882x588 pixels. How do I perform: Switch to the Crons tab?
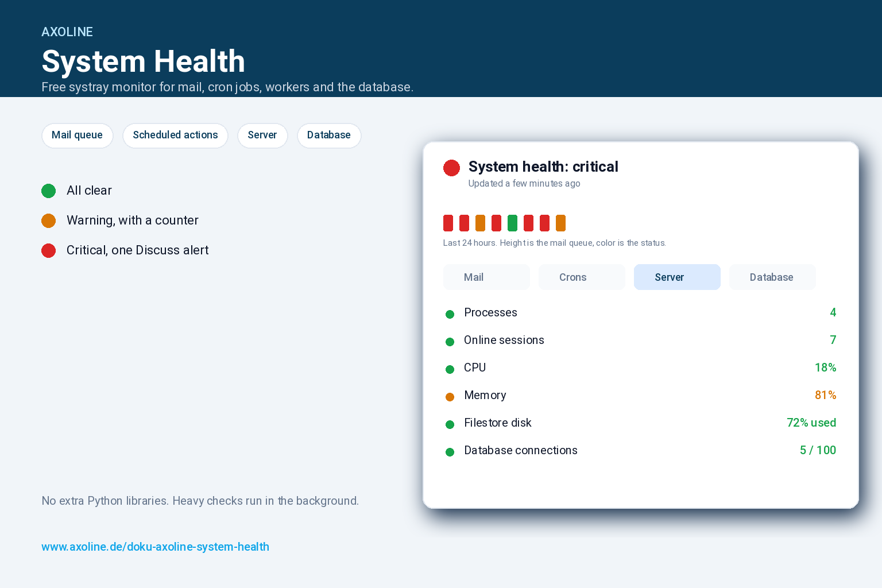point(582,277)
